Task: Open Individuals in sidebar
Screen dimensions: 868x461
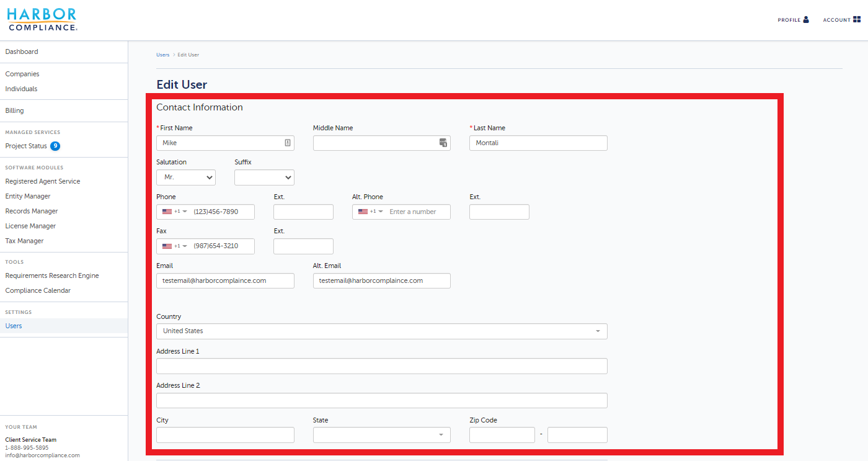Action: pyautogui.click(x=21, y=89)
